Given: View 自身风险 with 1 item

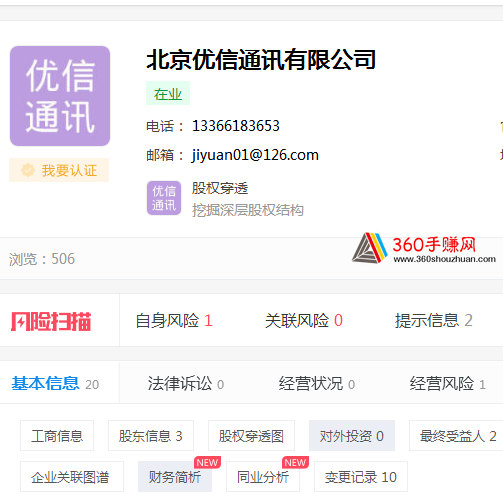Looking at the screenshot, I should [x=174, y=321].
